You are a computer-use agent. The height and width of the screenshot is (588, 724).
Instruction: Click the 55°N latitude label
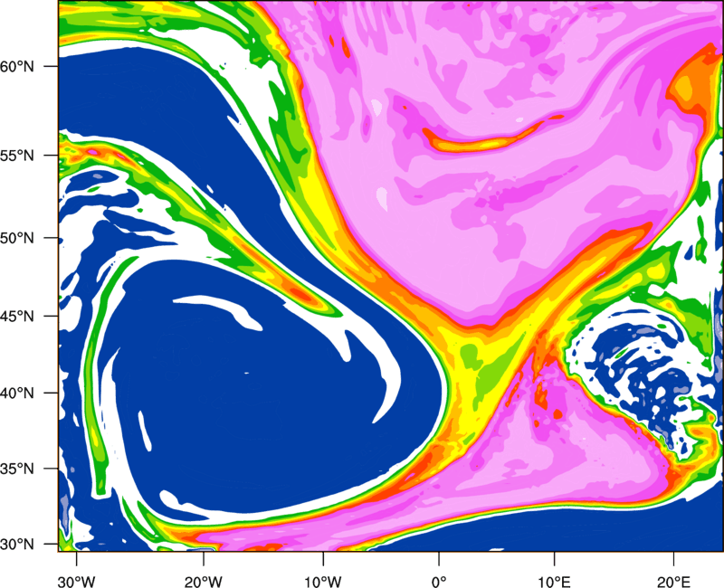coord(17,156)
